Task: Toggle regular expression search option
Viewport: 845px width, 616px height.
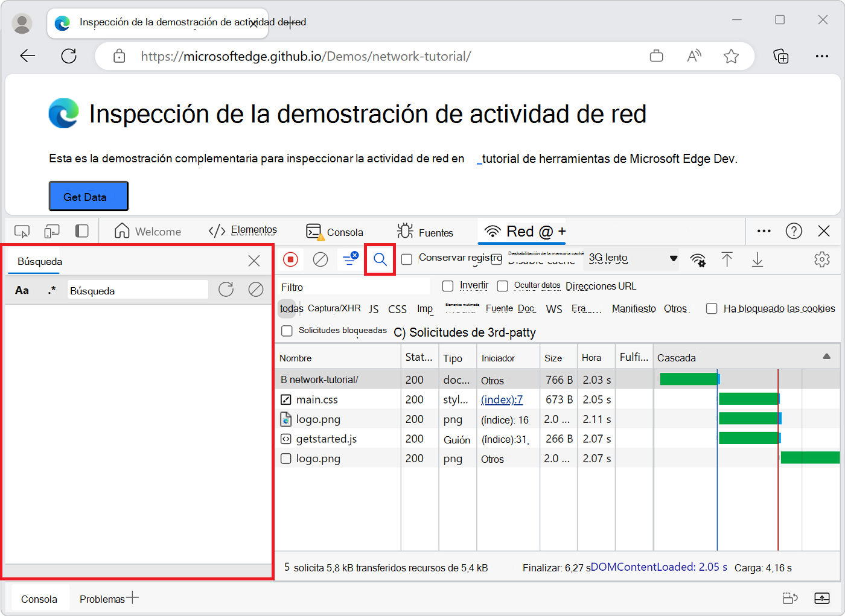Action: coord(52,290)
